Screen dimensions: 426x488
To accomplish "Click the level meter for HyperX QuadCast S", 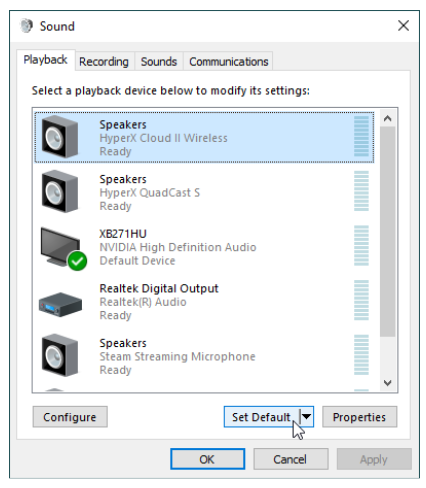I will [x=361, y=191].
